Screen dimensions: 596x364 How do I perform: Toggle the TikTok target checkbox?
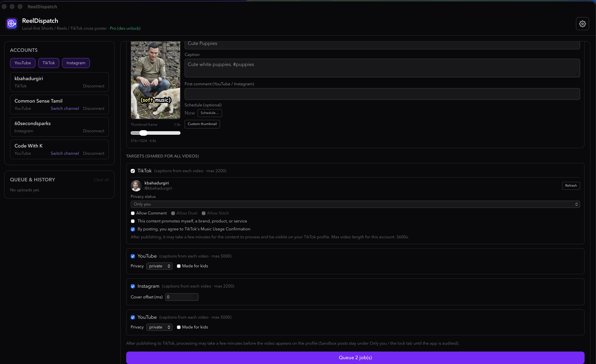tap(133, 171)
